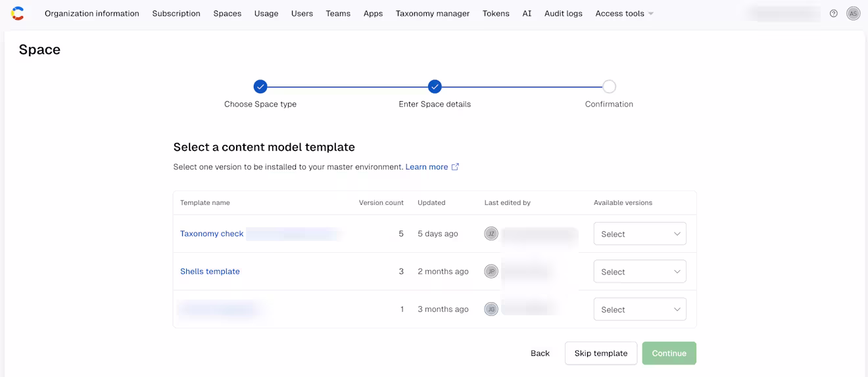868x377 pixels.
Task: Open the Tokens tab
Action: [496, 13]
